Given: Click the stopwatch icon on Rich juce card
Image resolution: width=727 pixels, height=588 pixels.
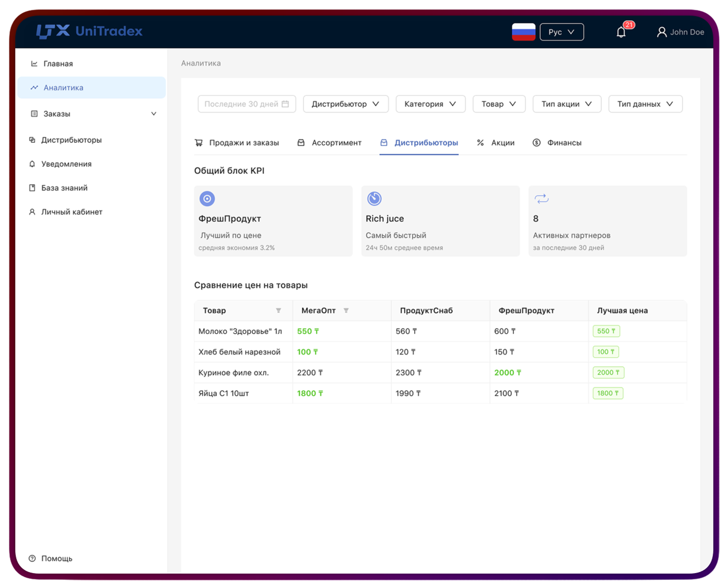Looking at the screenshot, I should point(374,198).
